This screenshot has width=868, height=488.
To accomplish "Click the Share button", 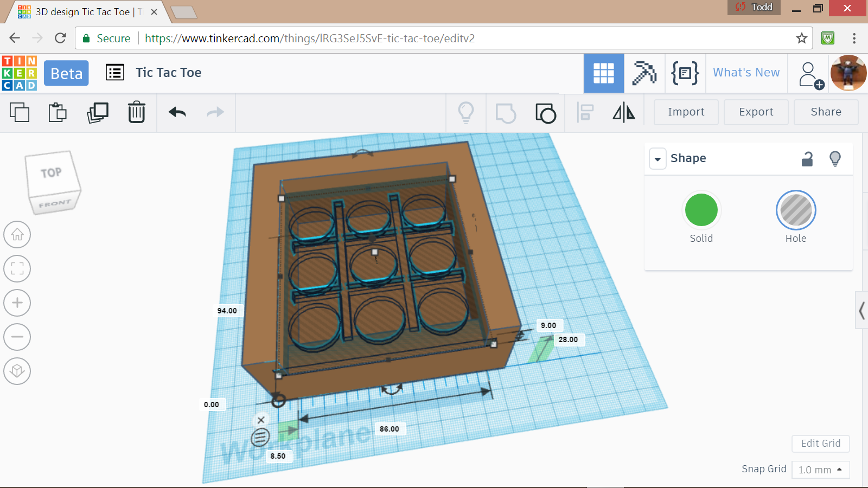I will tap(826, 112).
